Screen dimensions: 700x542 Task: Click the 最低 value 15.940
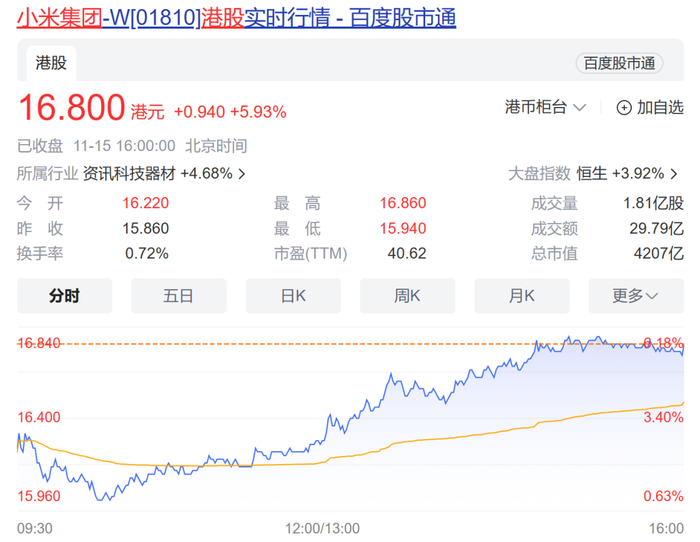point(403,229)
